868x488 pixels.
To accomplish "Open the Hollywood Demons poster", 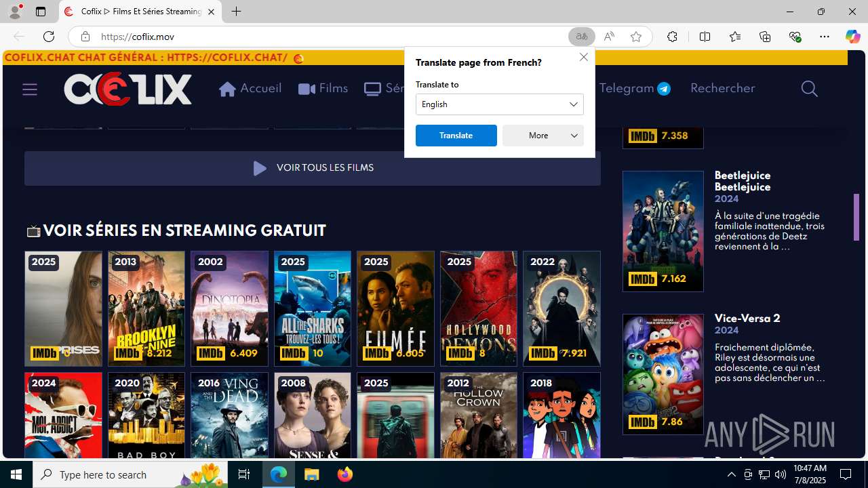I will (478, 308).
